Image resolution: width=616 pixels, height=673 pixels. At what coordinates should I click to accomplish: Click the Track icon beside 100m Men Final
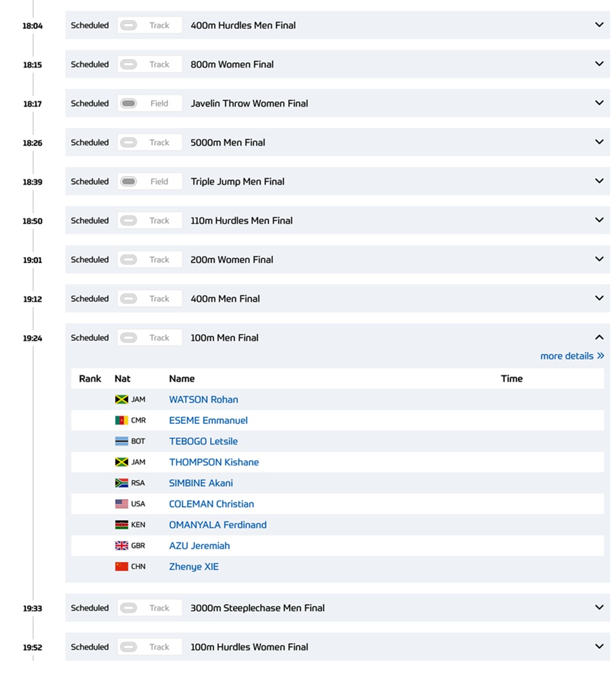coord(128,338)
